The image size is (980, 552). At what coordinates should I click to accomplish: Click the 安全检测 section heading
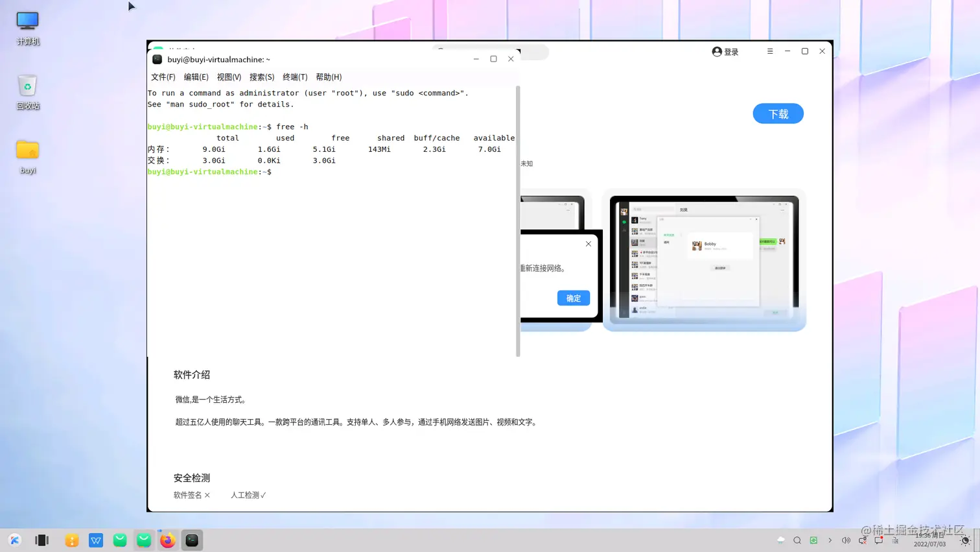(192, 478)
